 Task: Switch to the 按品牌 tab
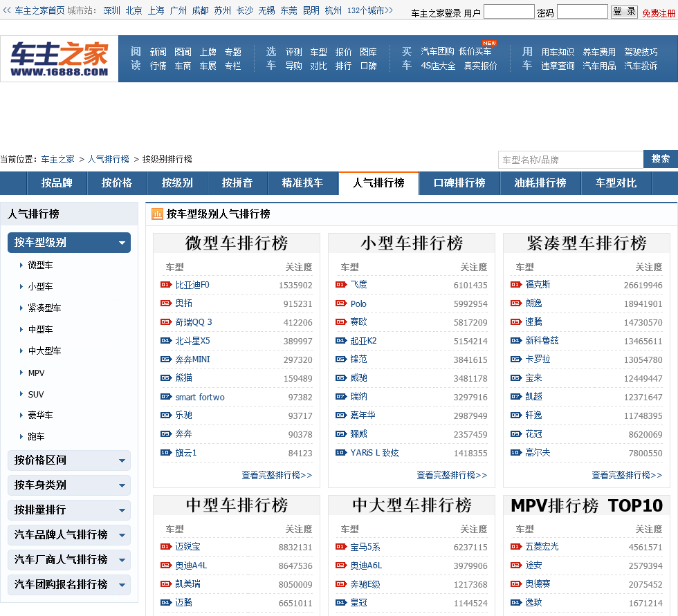pyautogui.click(x=57, y=183)
